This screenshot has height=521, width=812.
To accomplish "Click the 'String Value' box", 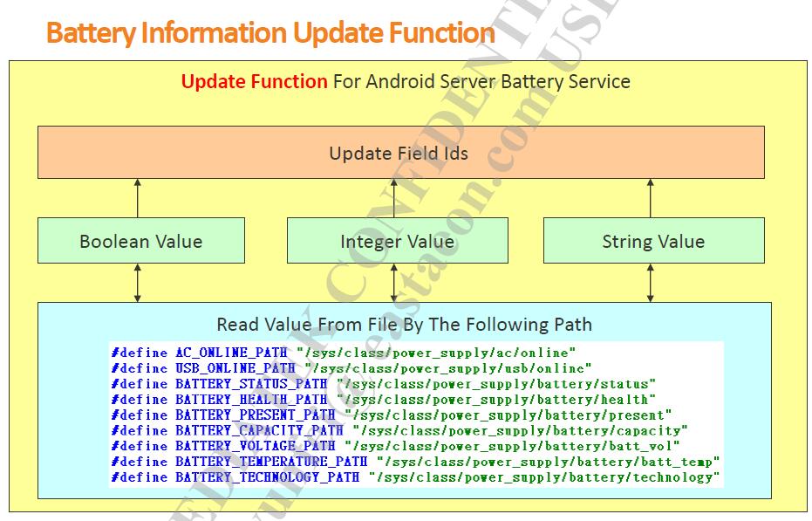I will (x=653, y=241).
